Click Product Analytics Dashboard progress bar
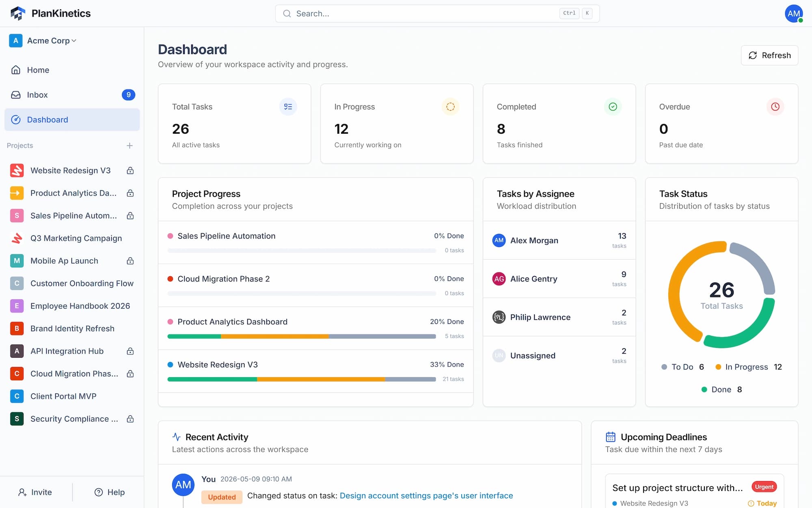 pos(302,336)
